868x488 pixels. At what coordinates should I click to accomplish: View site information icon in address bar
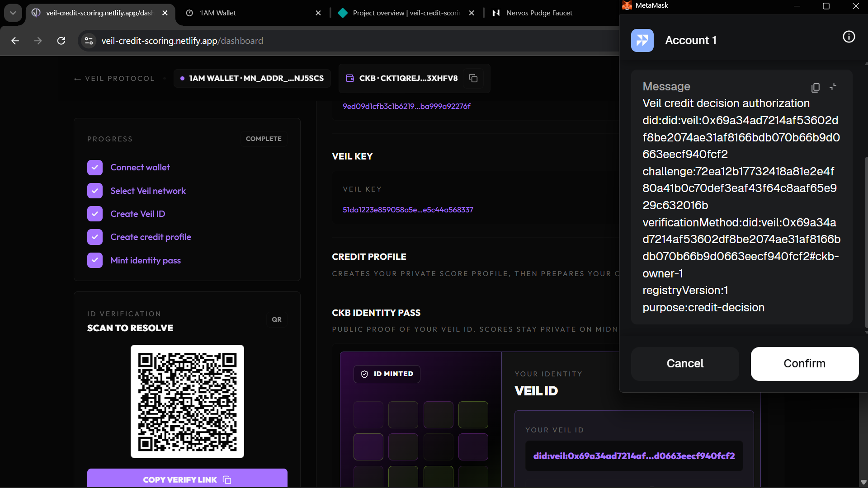point(89,41)
